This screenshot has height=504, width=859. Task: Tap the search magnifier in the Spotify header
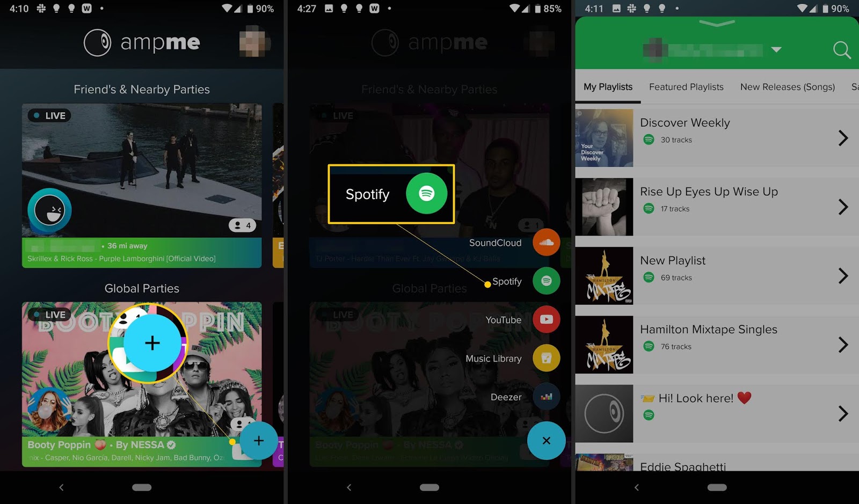click(x=842, y=50)
